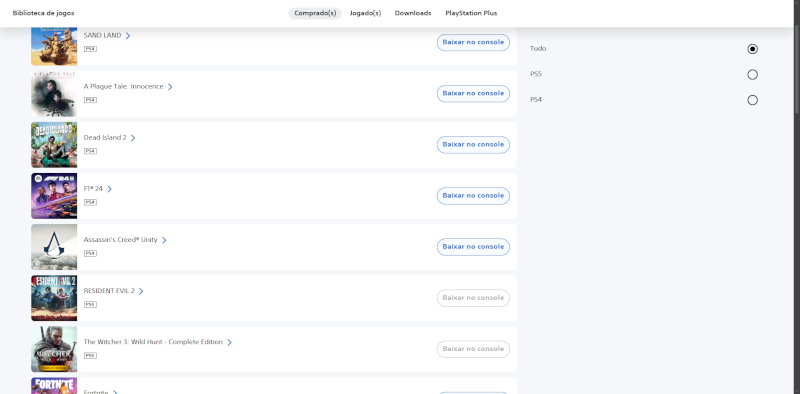Open the RESIDENT EVIL 2 cover thumbnail
The width and height of the screenshot is (800, 394).
click(x=54, y=298)
